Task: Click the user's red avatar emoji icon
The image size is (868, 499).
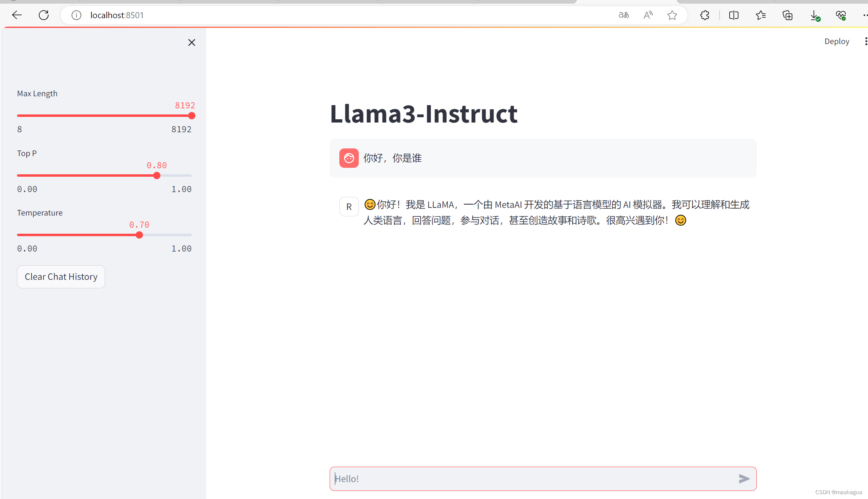Action: [x=349, y=158]
